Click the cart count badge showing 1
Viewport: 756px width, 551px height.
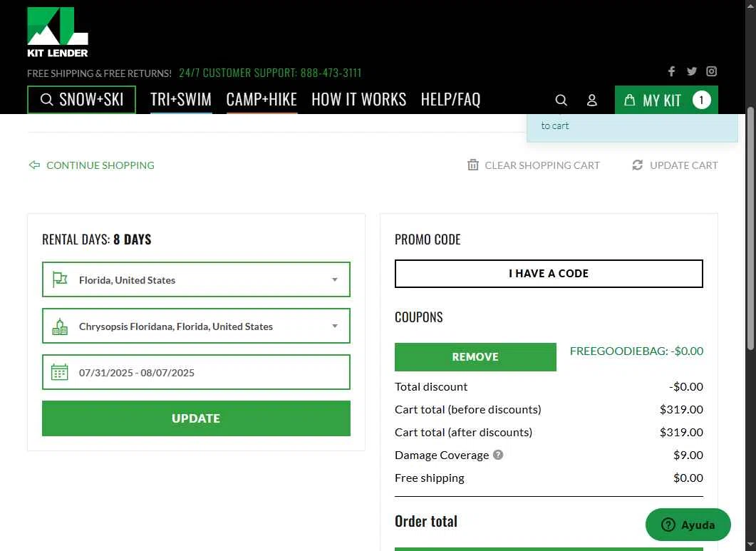tap(702, 100)
